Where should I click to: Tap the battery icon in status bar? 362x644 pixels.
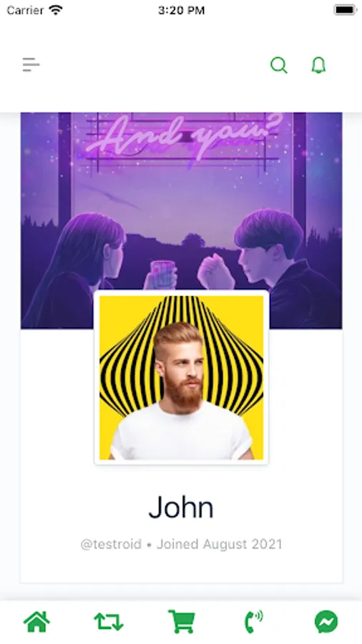tap(345, 10)
